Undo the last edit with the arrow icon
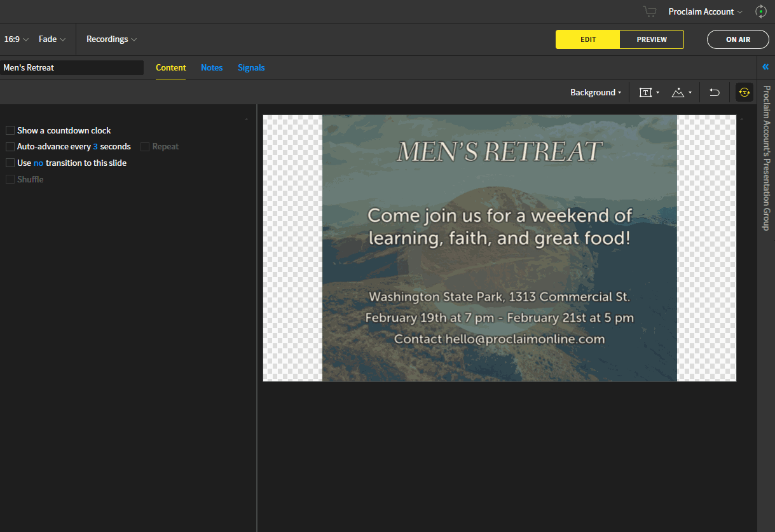Image resolution: width=775 pixels, height=532 pixels. pos(714,92)
